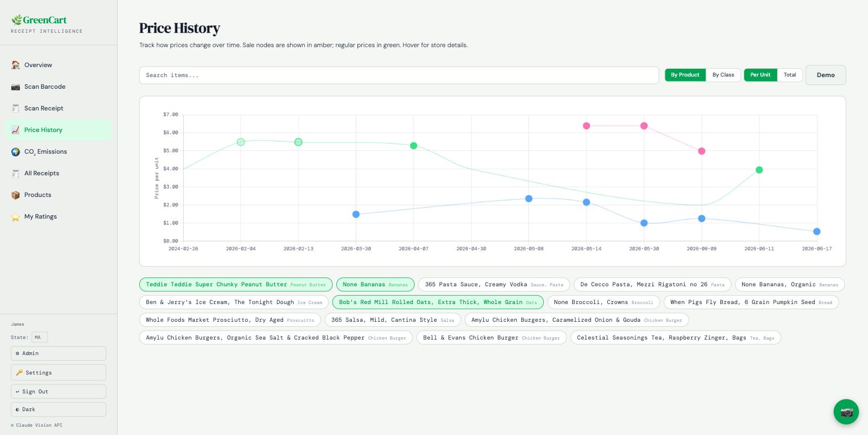Open Settings from sidebar
The image size is (868, 435).
click(58, 372)
